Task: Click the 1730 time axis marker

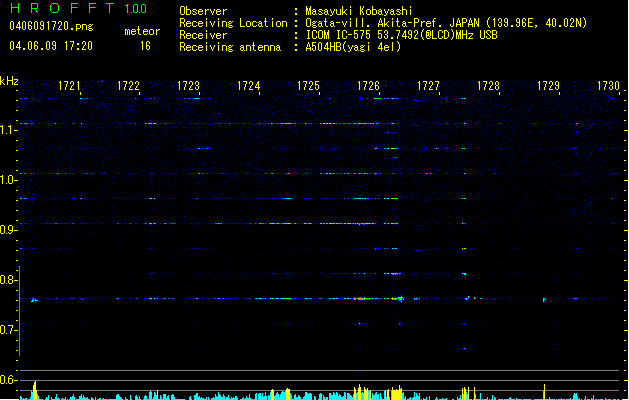Action: [609, 86]
